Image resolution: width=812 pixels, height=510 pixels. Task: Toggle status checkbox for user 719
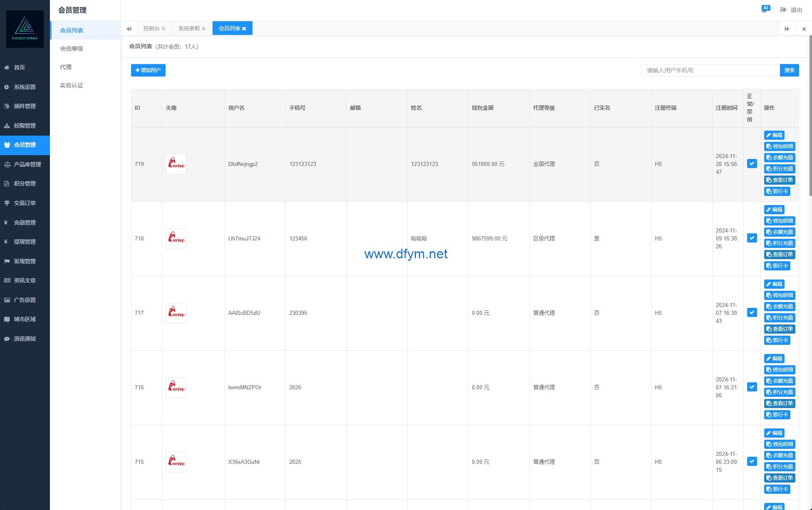click(x=752, y=163)
